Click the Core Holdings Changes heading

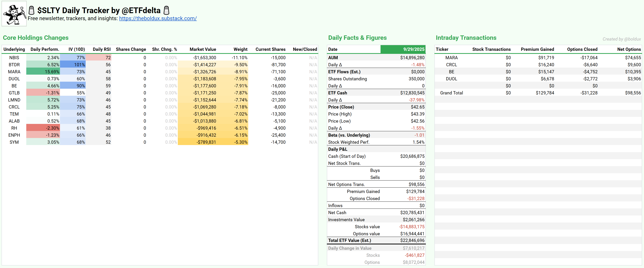[36, 38]
